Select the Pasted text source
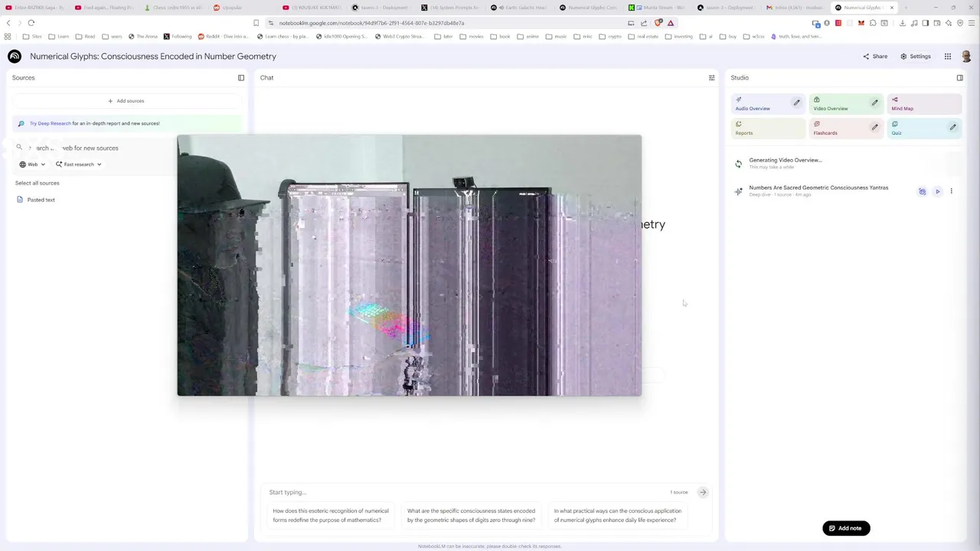Viewport: 980px width, 551px height. click(x=41, y=200)
